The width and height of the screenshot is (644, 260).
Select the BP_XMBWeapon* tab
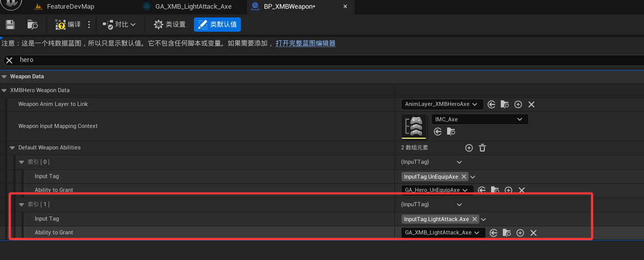[290, 7]
